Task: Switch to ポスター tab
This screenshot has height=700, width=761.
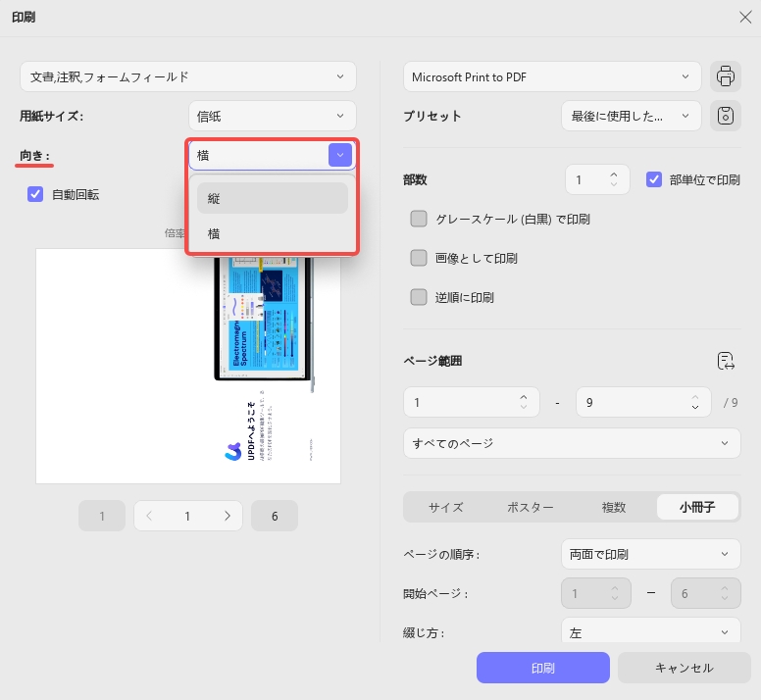Action: pyautogui.click(x=530, y=507)
